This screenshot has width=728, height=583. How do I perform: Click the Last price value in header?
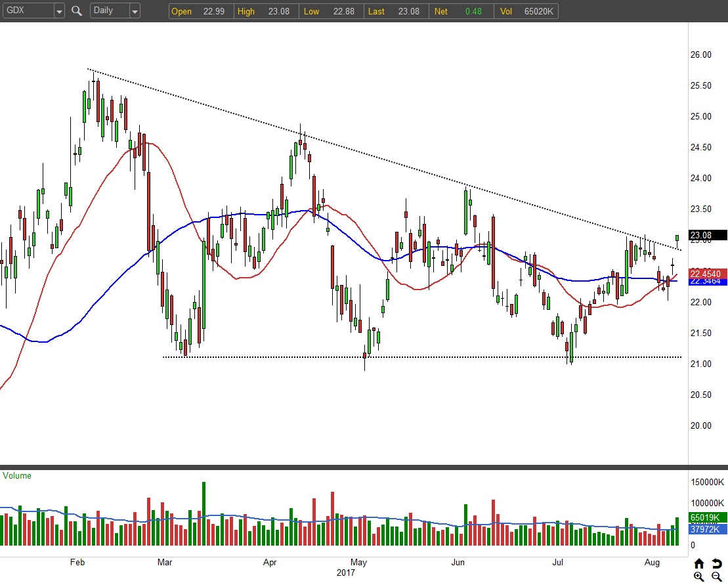(408, 11)
